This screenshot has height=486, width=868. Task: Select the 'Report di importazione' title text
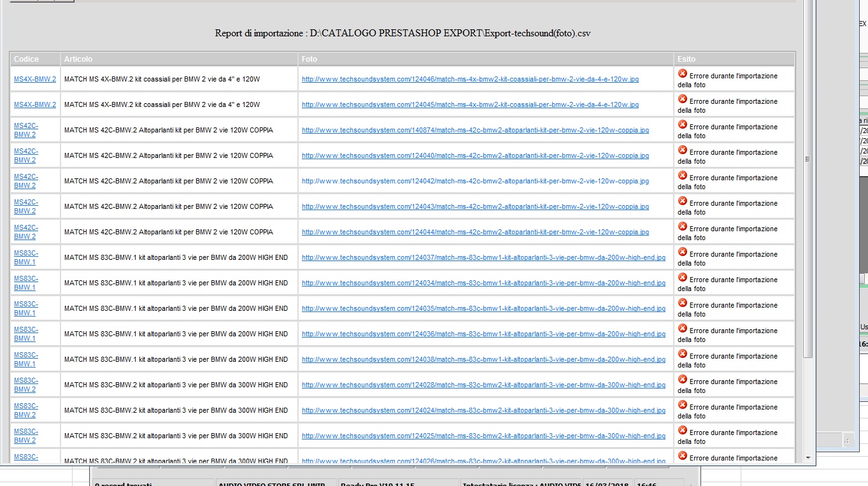coord(402,33)
